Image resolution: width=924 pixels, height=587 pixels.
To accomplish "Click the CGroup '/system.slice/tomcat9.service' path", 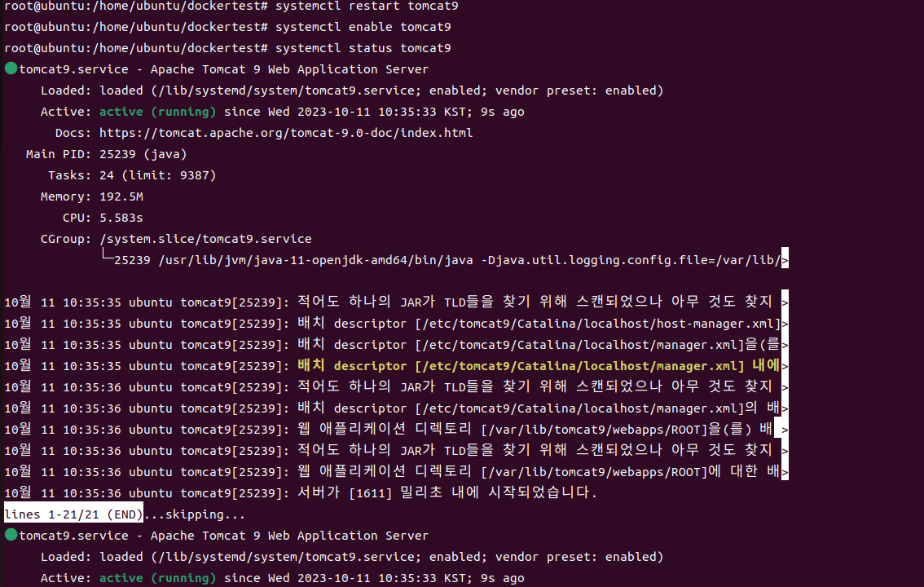I will point(205,239).
